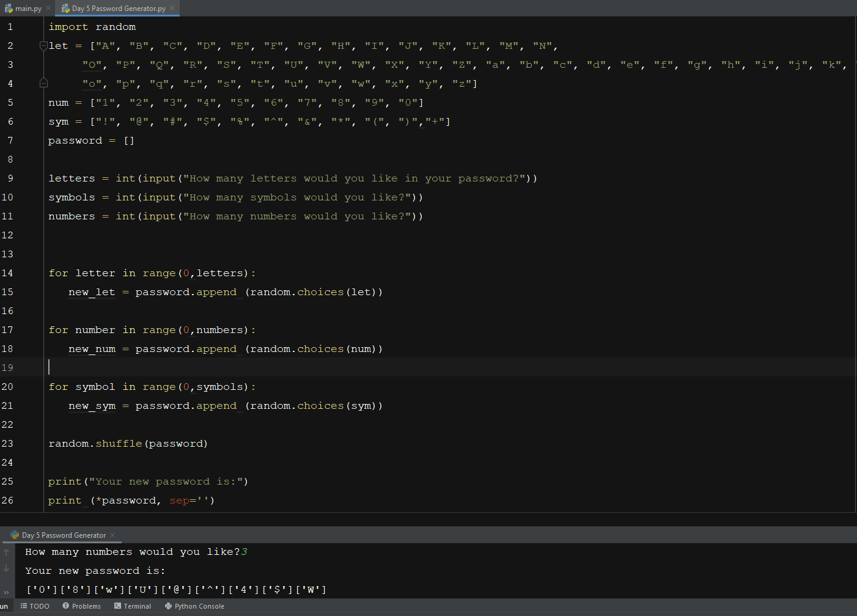Close the Day 5 Password Generator.py editor tab

173,8
